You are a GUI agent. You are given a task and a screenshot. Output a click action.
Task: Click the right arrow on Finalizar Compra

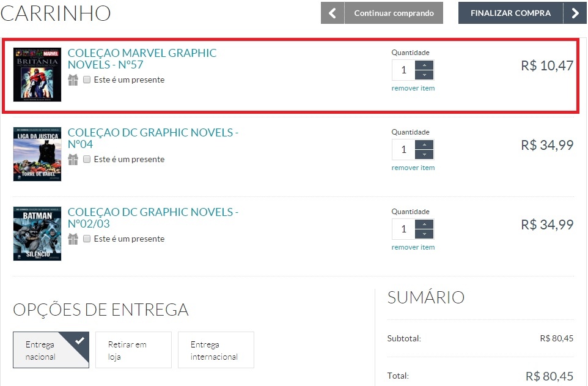pyautogui.click(x=575, y=13)
